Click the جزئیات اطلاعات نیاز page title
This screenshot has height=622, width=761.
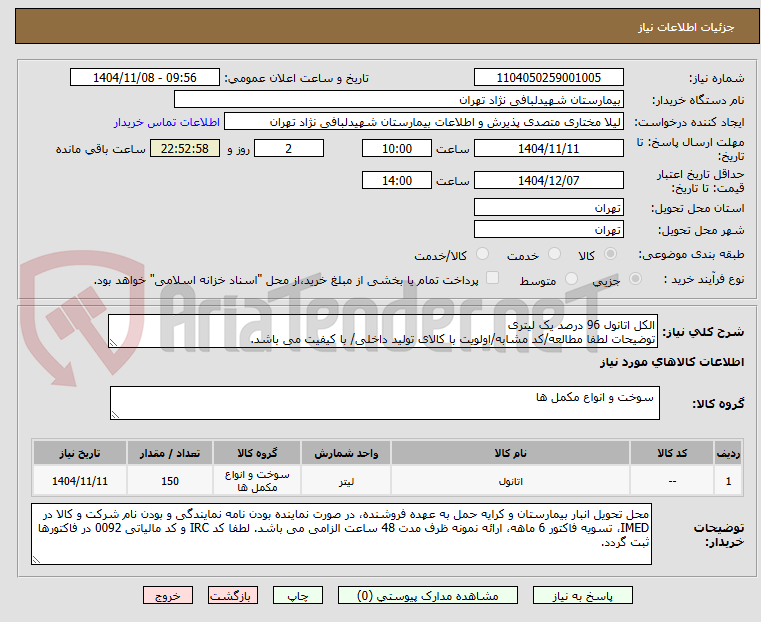pos(686,27)
